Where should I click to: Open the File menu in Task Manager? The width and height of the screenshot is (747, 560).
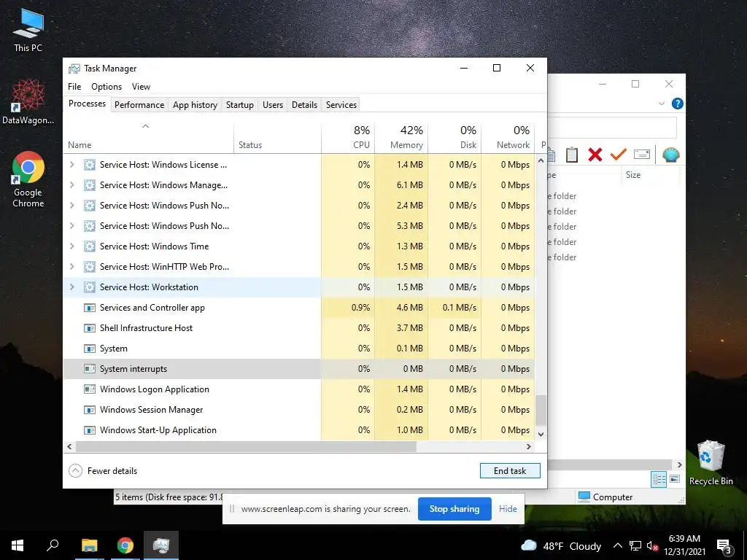point(74,87)
